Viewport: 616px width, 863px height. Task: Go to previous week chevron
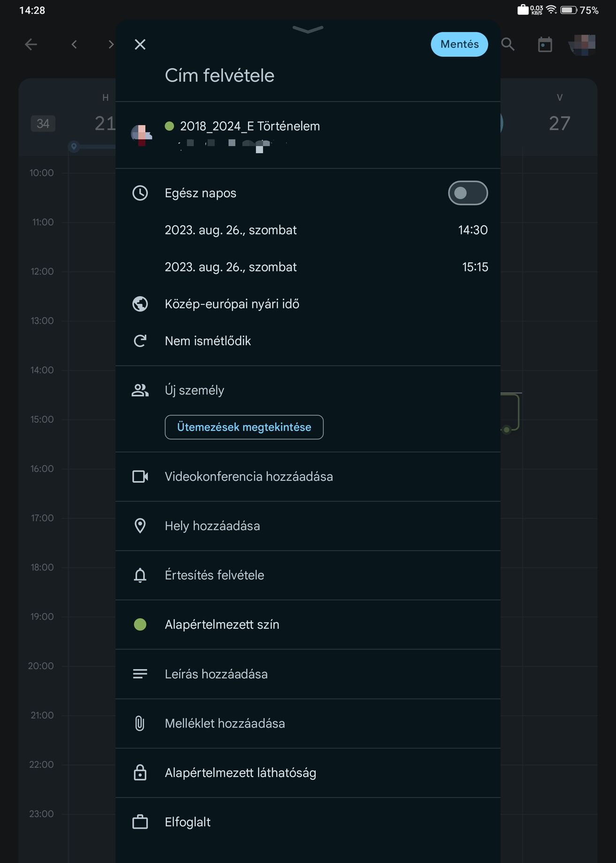74,45
